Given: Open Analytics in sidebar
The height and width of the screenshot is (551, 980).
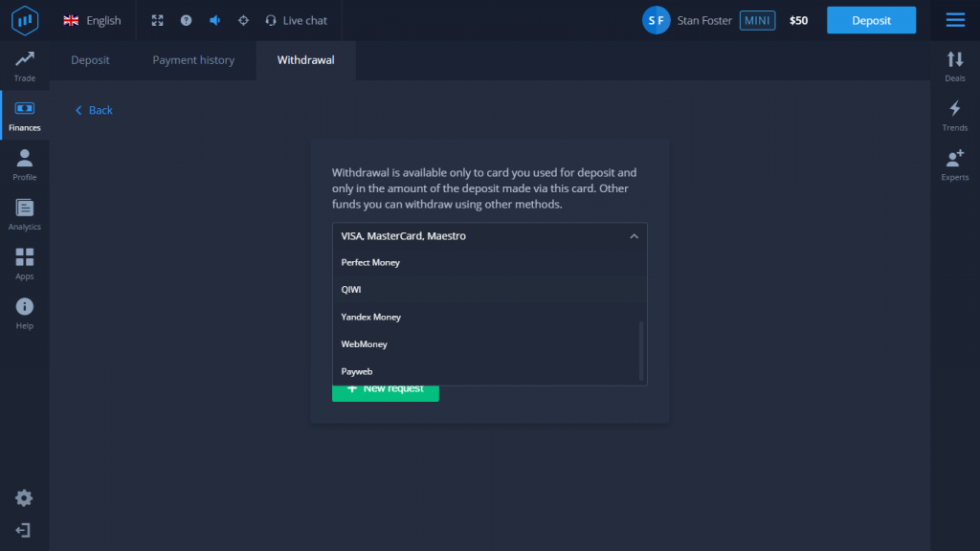Looking at the screenshot, I should coord(25,214).
